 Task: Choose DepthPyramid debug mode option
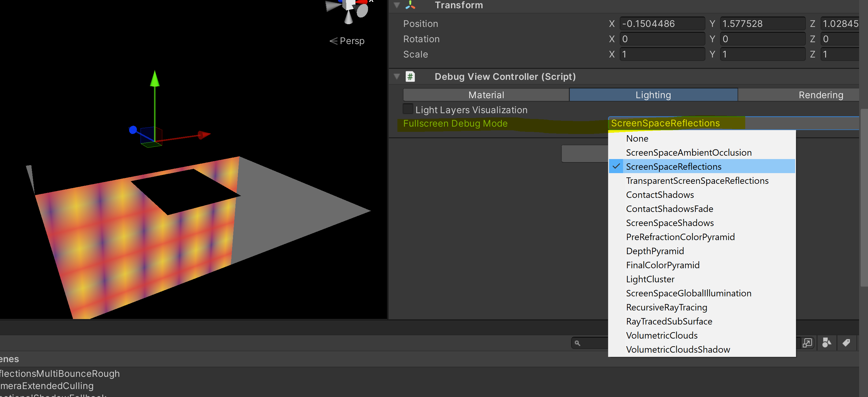click(x=654, y=251)
